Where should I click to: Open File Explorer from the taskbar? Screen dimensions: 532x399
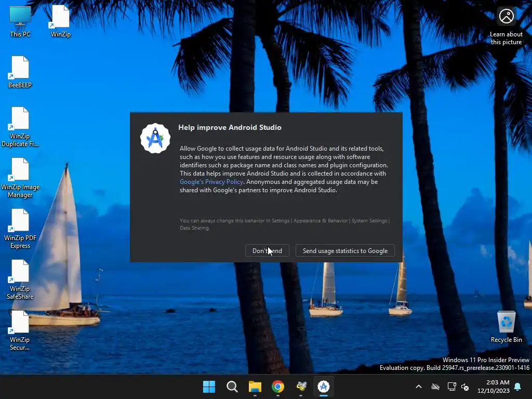click(x=255, y=387)
